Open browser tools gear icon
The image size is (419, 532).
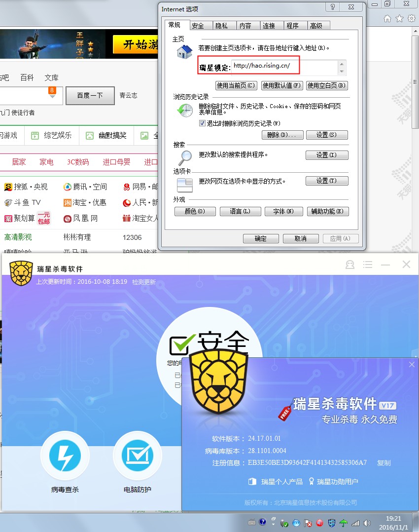[412, 18]
